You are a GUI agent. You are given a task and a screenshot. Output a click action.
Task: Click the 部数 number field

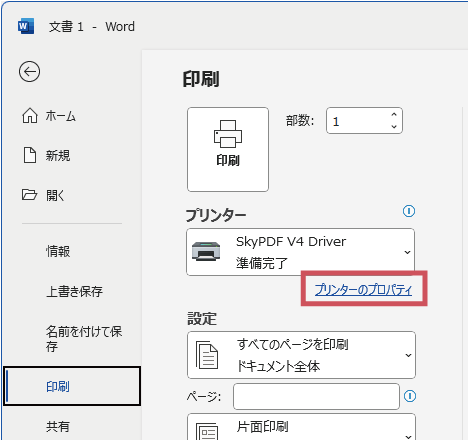364,121
